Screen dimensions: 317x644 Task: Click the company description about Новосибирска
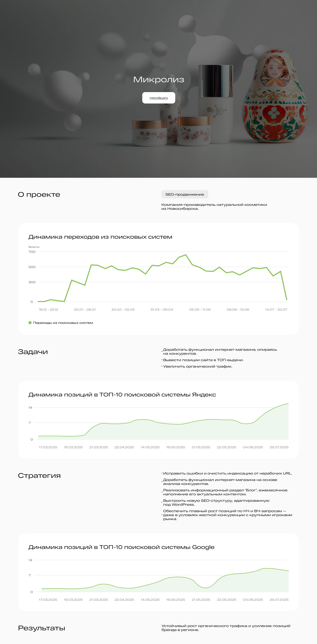coord(214,207)
